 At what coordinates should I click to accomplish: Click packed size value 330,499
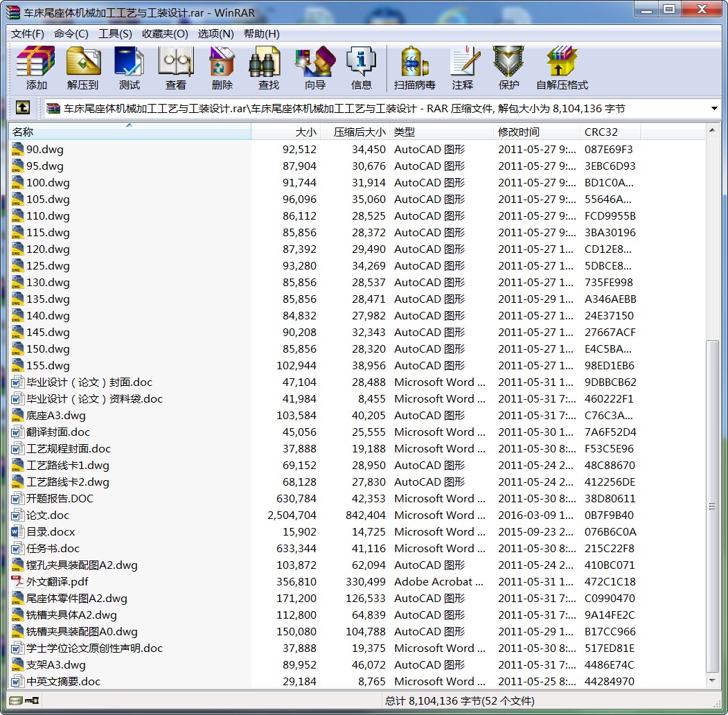[366, 581]
